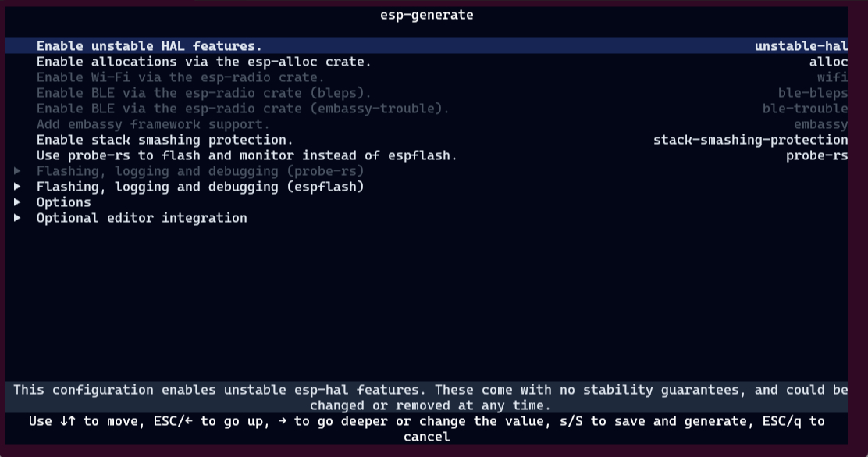868x457 pixels.
Task: Click the alloc feature tag
Action: [828, 62]
